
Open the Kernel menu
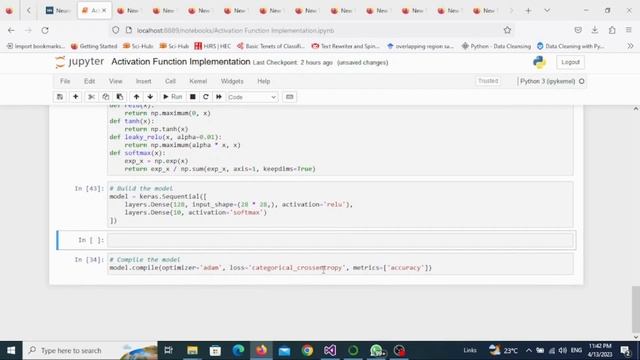pos(198,81)
